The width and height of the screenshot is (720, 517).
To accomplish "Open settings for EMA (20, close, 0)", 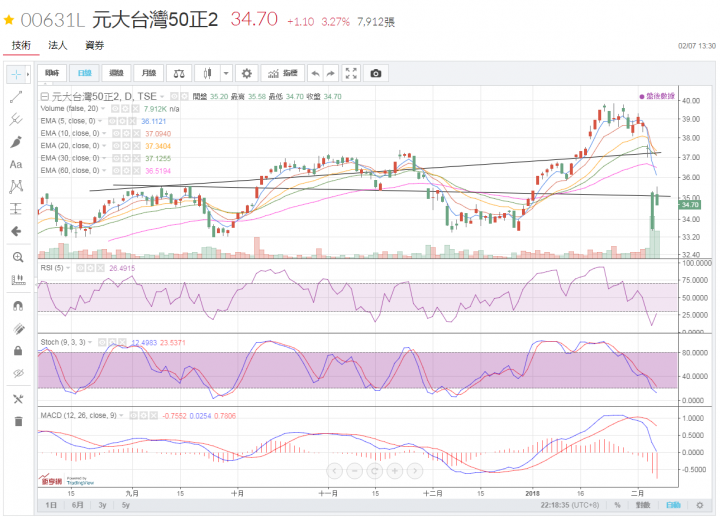I will point(126,146).
